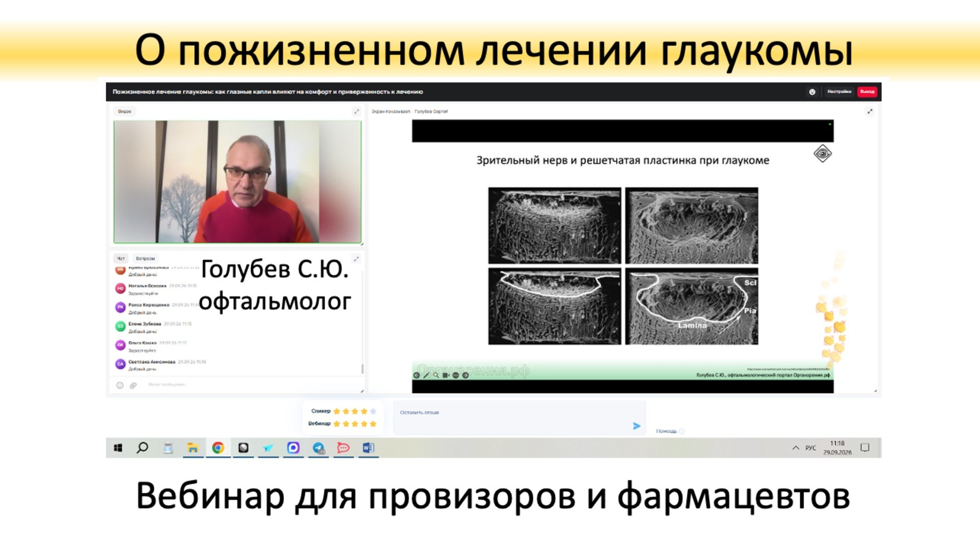Expand the chat panel to fullscreen
The width and height of the screenshot is (980, 551).
click(x=356, y=259)
